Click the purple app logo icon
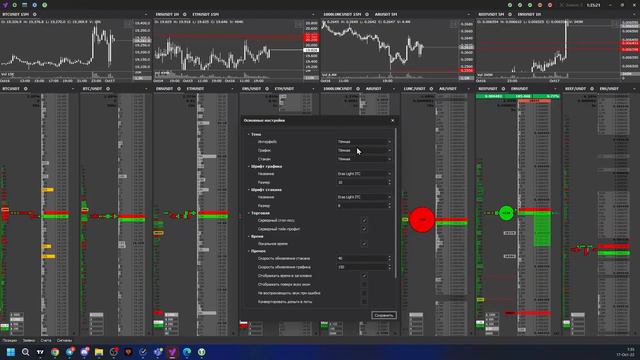Screen dimensions: 640x360 (5, 5)
